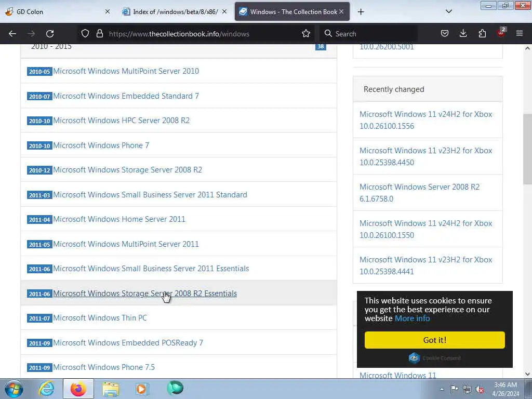Open the extensions puzzle icon

tap(482, 34)
